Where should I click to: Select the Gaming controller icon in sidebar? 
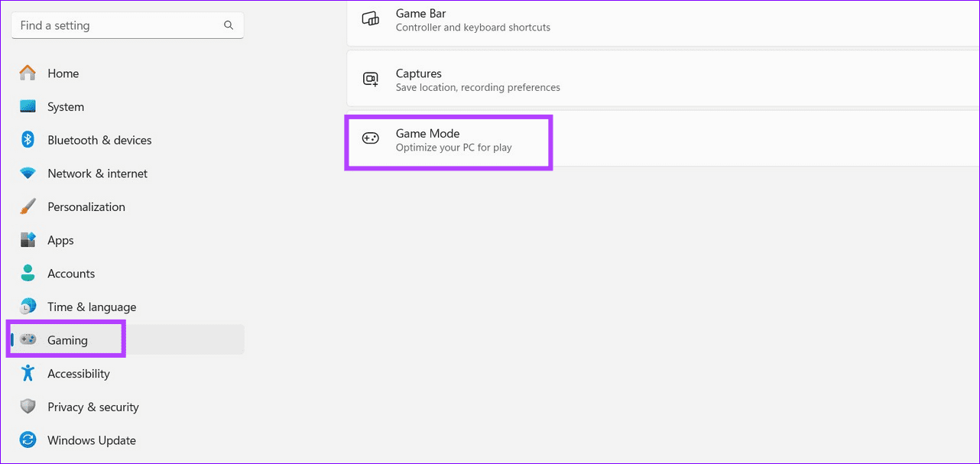coord(28,339)
